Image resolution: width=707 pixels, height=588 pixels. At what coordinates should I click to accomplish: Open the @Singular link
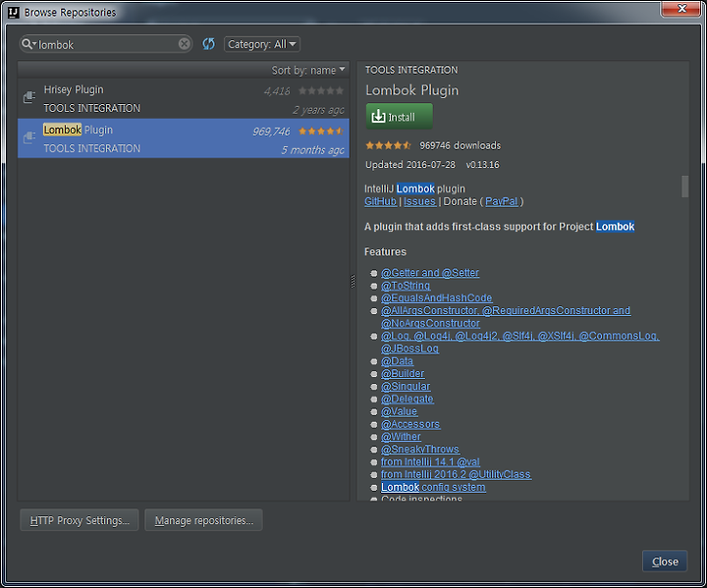pyautogui.click(x=406, y=387)
